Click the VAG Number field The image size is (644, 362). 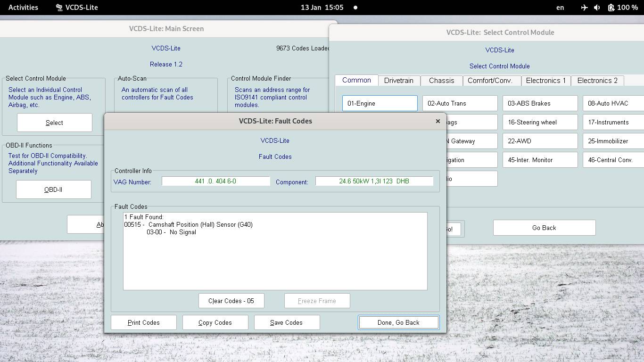click(x=215, y=181)
